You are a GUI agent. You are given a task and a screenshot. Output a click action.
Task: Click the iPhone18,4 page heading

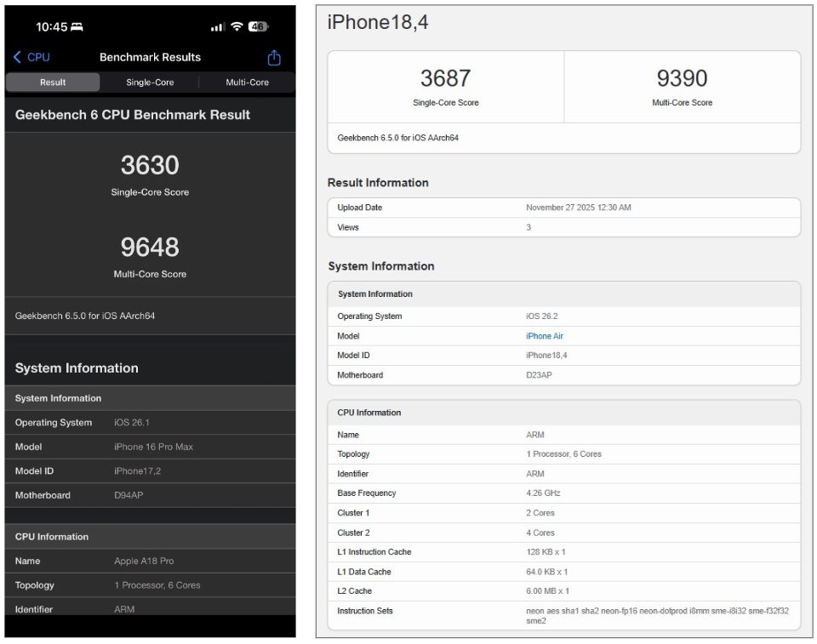(378, 23)
